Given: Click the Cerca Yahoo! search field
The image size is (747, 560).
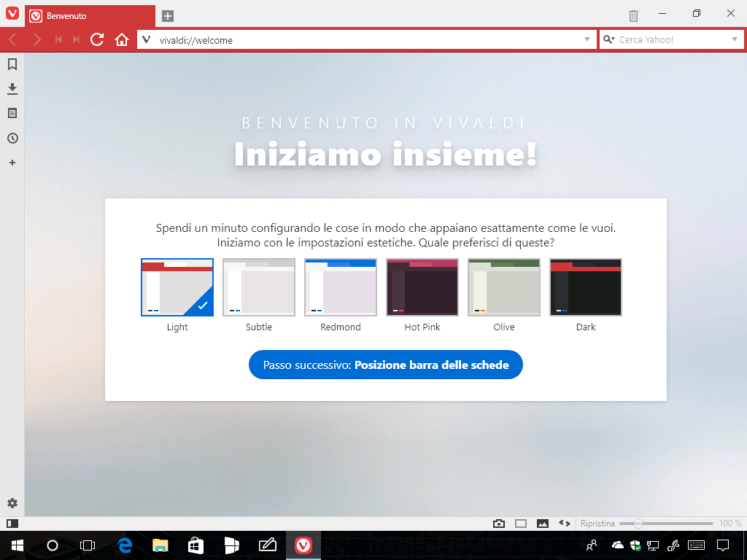Looking at the screenshot, I should pos(672,39).
